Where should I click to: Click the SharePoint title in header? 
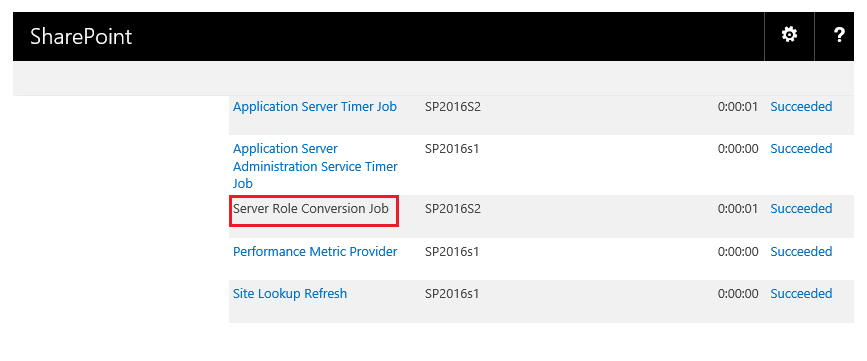pyautogui.click(x=81, y=36)
